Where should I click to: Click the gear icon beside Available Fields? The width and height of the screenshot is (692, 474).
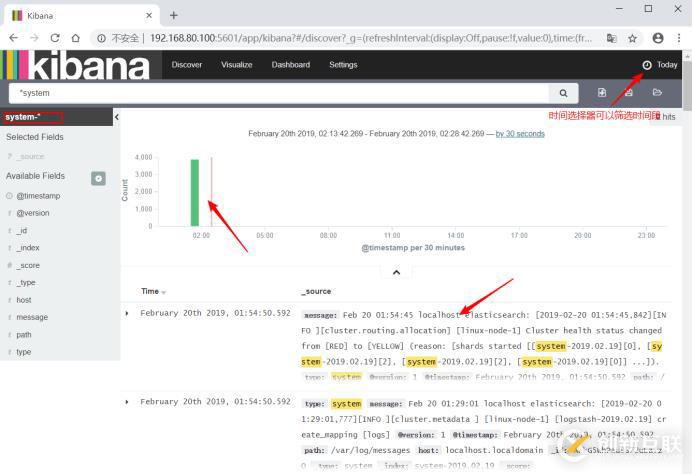click(x=98, y=178)
